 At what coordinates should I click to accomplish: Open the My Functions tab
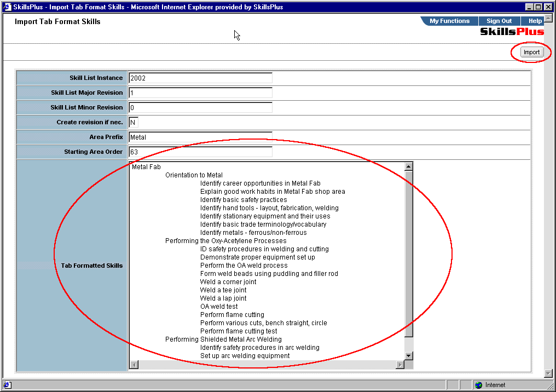pyautogui.click(x=449, y=21)
